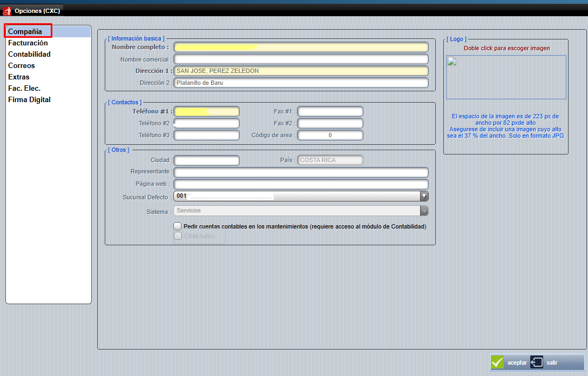Toggle the CRM Activo checkbox

[x=178, y=236]
